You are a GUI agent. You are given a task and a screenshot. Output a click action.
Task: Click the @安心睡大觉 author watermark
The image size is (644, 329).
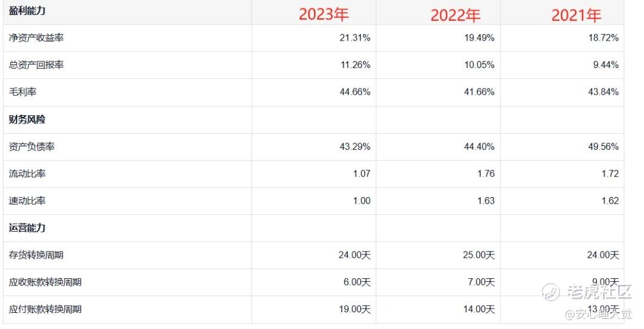599,315
